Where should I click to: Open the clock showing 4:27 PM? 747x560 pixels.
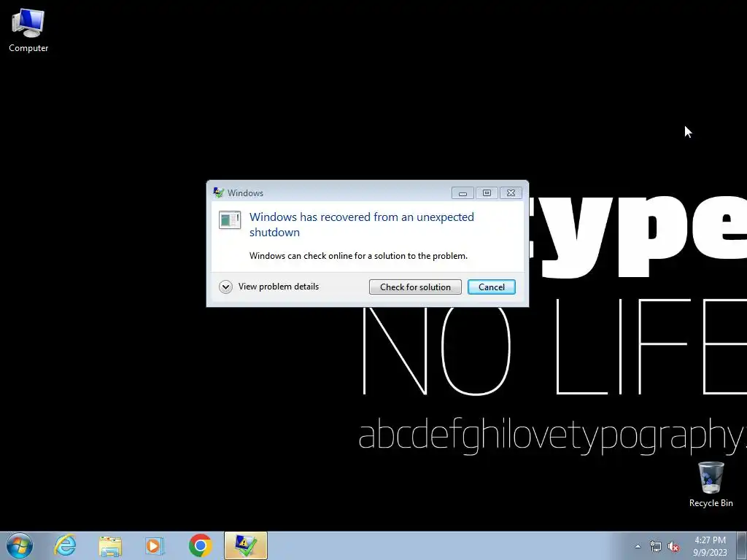710,545
